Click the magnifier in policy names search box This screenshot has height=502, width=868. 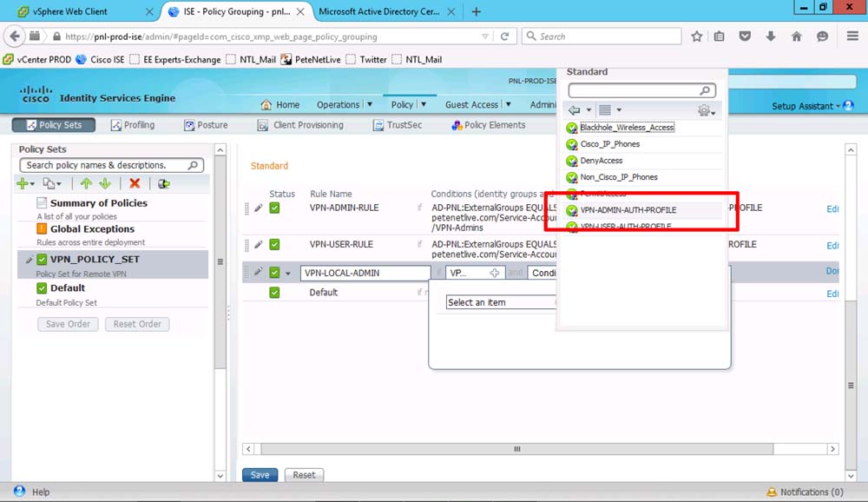tap(193, 165)
